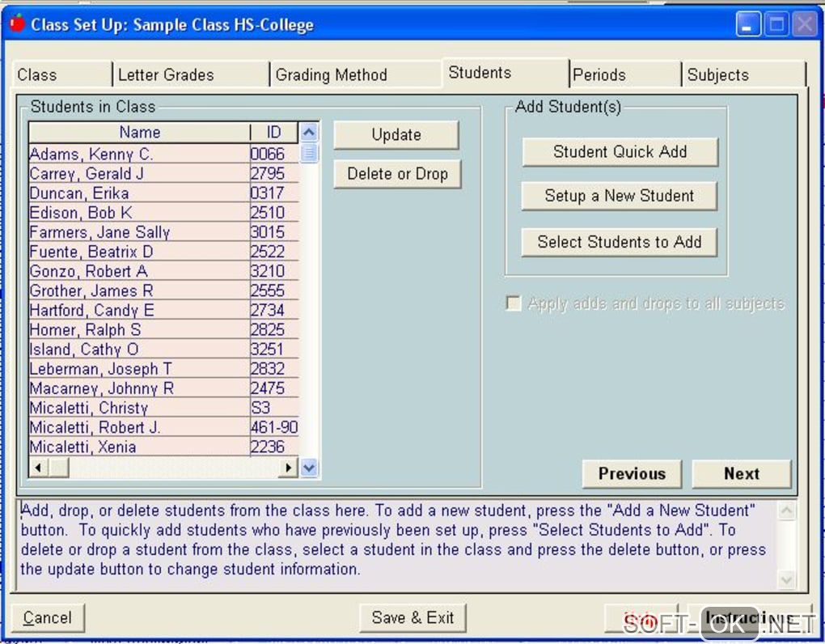Go to Next setup page
The height and width of the screenshot is (644, 825).
pos(742,473)
